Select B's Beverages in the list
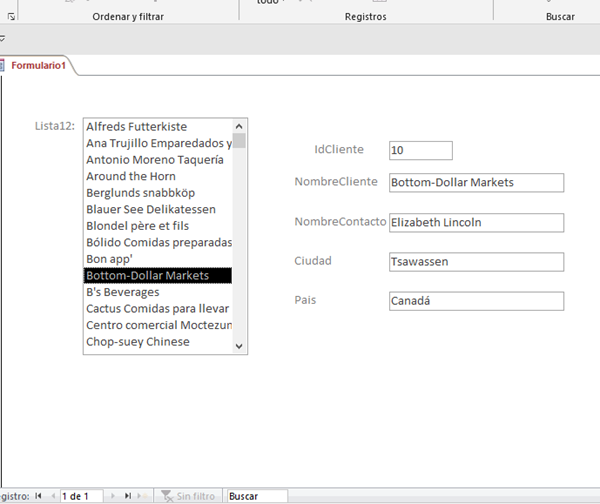 pyautogui.click(x=158, y=292)
